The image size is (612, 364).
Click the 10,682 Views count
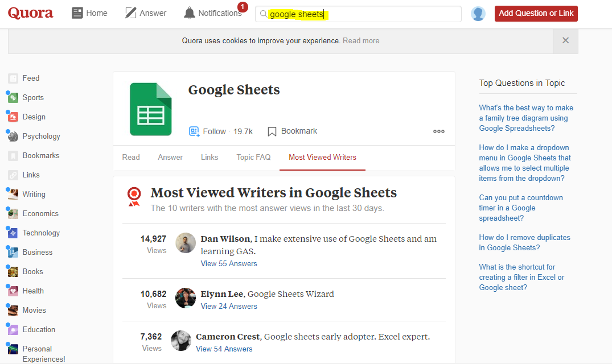[x=153, y=300]
